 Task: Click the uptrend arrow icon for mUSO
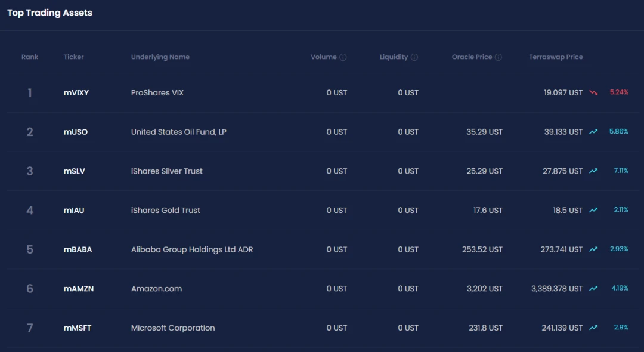(593, 132)
